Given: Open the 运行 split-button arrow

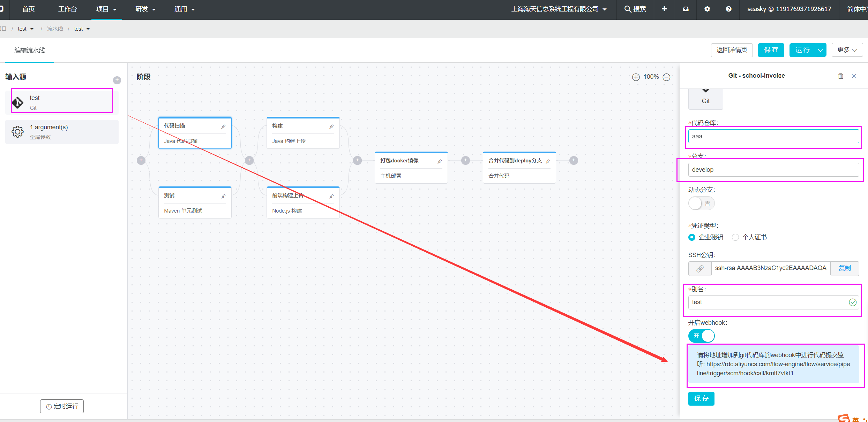Looking at the screenshot, I should tap(821, 50).
